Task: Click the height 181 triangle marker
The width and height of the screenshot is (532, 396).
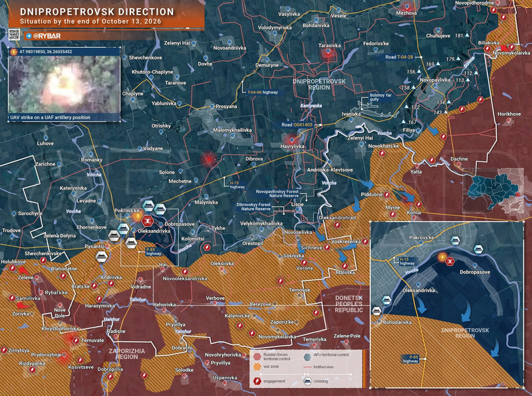Action: pos(467,35)
